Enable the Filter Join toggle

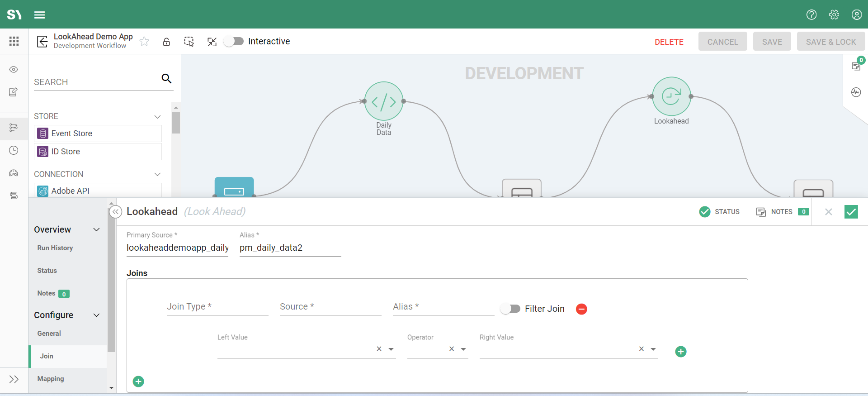coord(510,309)
